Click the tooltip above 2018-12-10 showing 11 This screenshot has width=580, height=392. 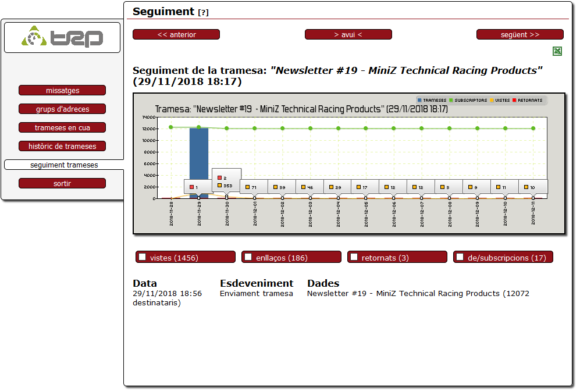pos(504,187)
